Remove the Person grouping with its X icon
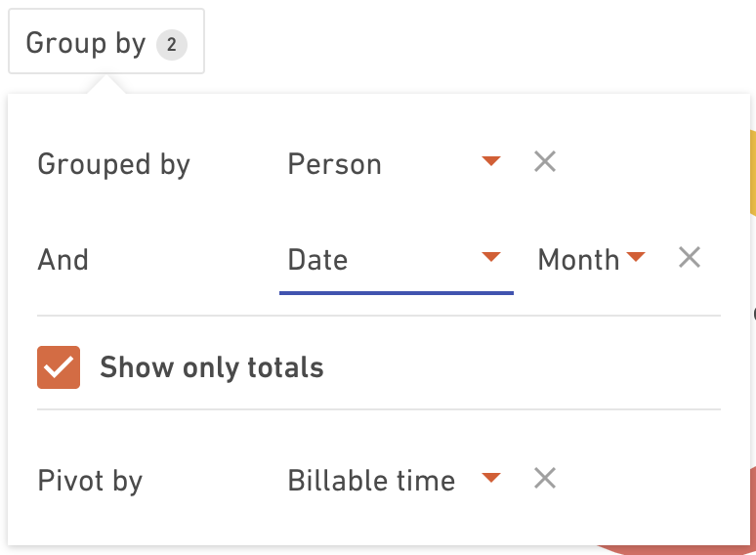This screenshot has height=555, width=756. 545,161
